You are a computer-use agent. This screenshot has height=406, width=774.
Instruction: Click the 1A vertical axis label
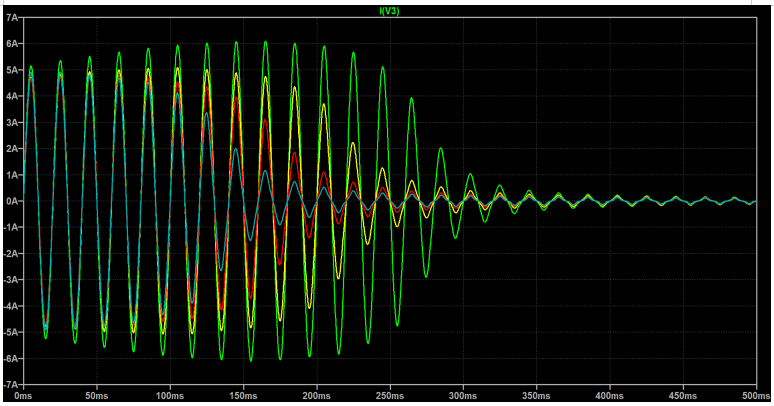(12, 175)
